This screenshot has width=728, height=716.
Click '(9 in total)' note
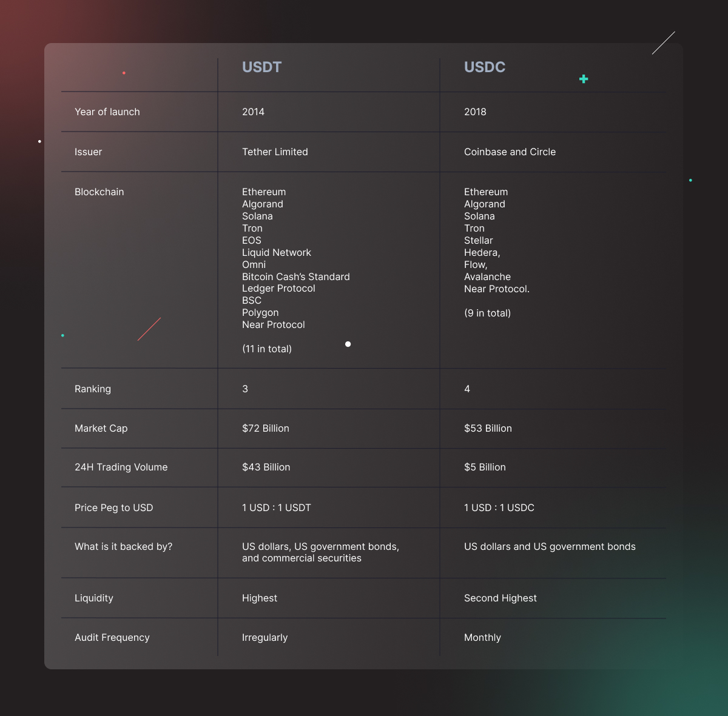click(x=487, y=313)
